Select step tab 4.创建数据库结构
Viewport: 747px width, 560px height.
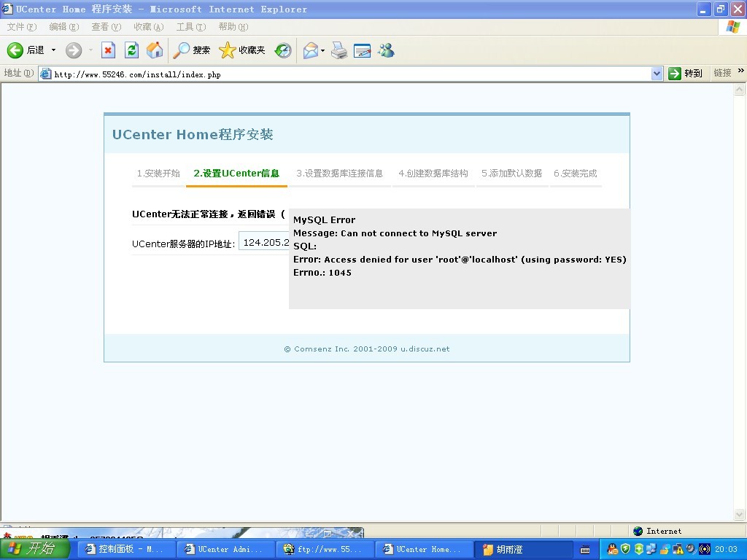[433, 174]
